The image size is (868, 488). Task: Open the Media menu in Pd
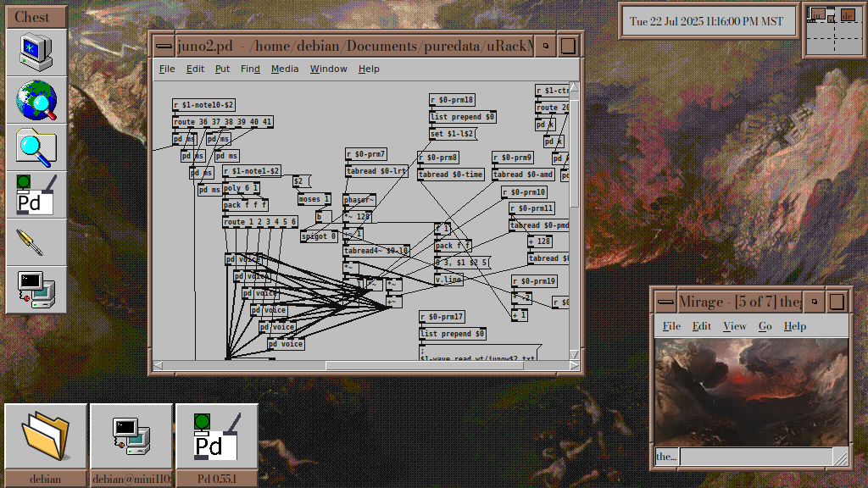(x=285, y=69)
